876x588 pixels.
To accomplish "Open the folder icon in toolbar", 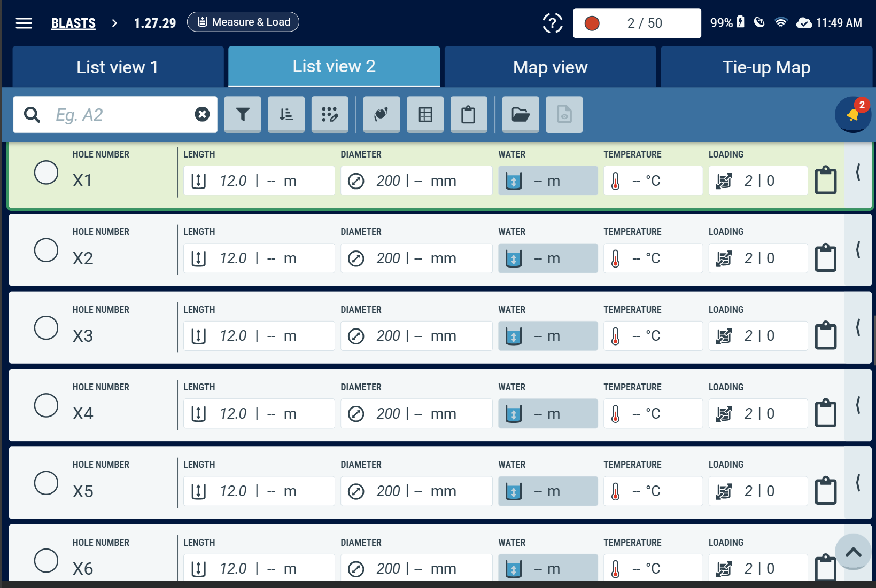I will click(x=521, y=114).
